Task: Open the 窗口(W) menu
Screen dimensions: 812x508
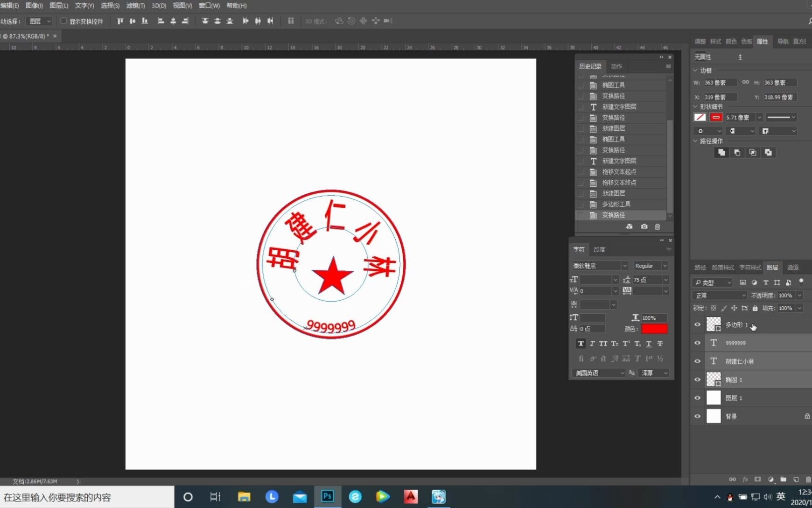Action: (x=209, y=6)
